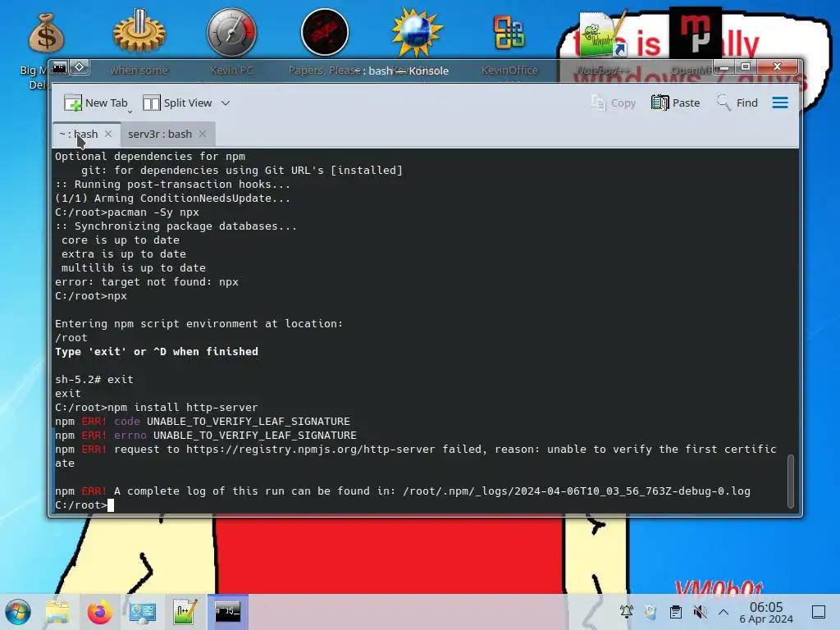
Task: Click the show desktop button in taskbar
Action: pos(819,612)
